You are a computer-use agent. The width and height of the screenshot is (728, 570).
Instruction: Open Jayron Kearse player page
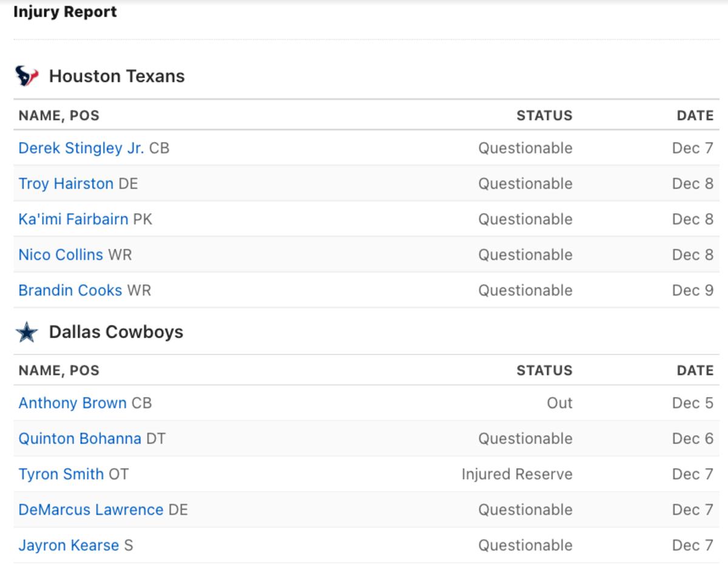(x=69, y=545)
